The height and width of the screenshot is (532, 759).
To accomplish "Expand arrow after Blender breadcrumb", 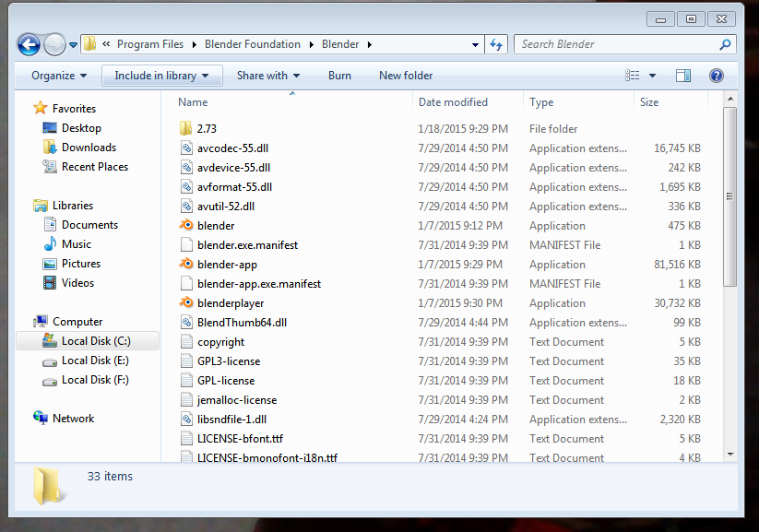I will coord(370,44).
